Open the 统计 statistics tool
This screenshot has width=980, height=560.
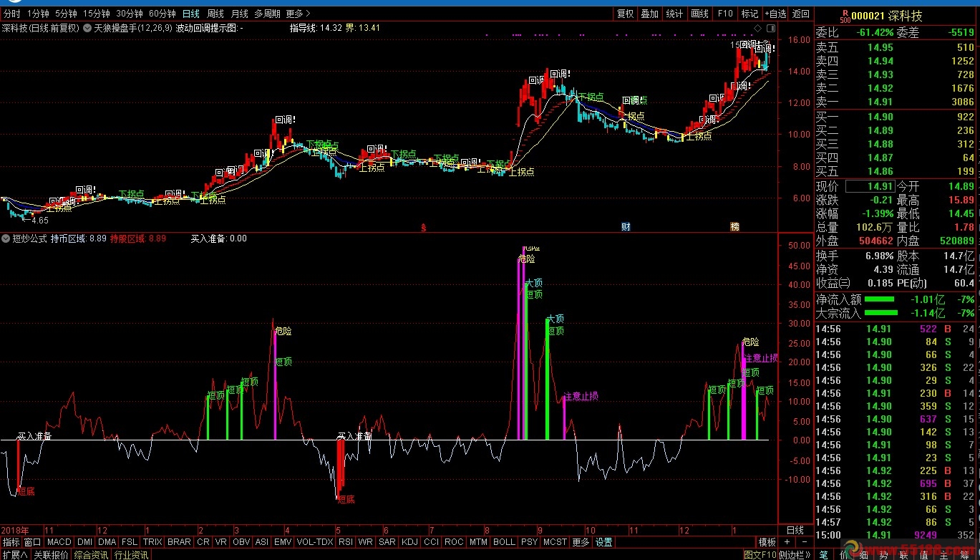[x=674, y=14]
